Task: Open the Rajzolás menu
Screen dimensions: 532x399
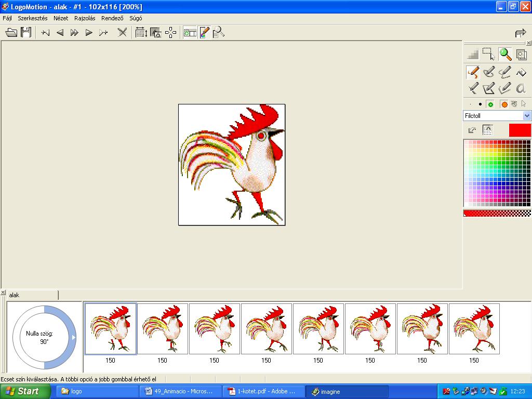Action: point(85,18)
